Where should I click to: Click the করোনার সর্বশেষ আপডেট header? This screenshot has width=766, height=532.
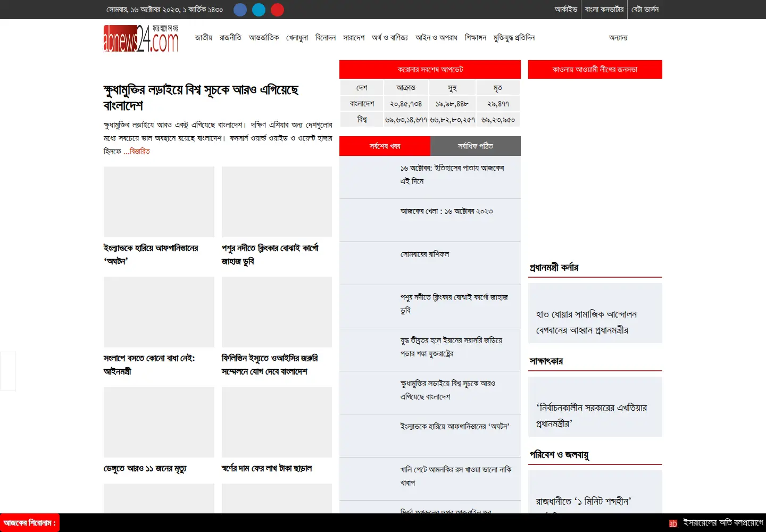coord(430,70)
